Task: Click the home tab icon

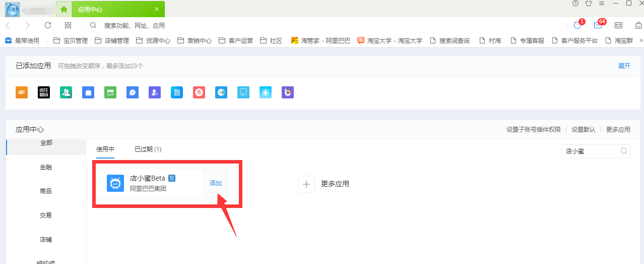Action: pos(63,9)
